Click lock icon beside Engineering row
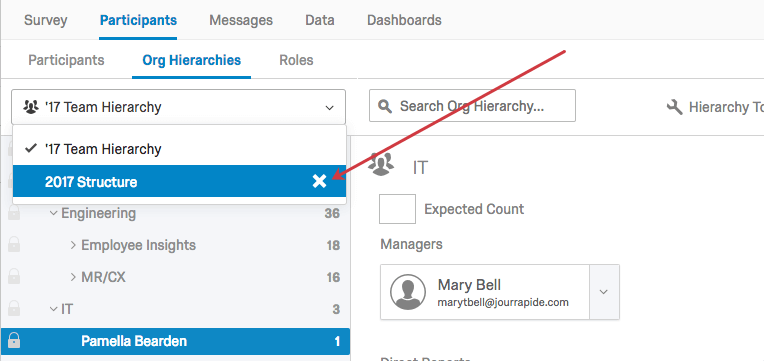The height and width of the screenshot is (361, 764). [x=14, y=212]
